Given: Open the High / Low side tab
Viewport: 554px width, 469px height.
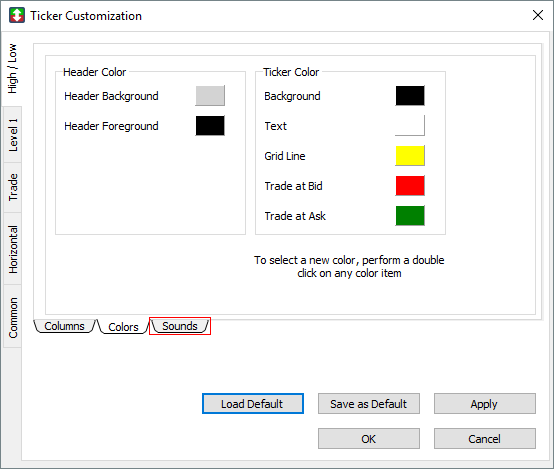Looking at the screenshot, I should [x=12, y=69].
